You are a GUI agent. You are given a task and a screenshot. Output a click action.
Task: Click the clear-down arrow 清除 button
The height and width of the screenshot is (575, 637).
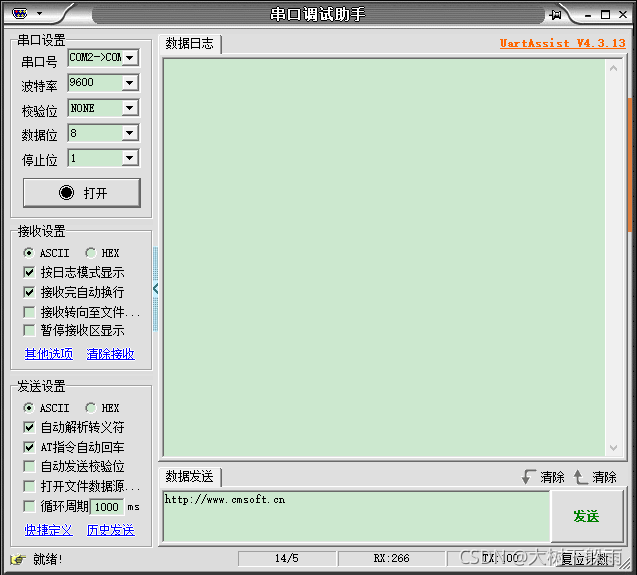coord(543,477)
